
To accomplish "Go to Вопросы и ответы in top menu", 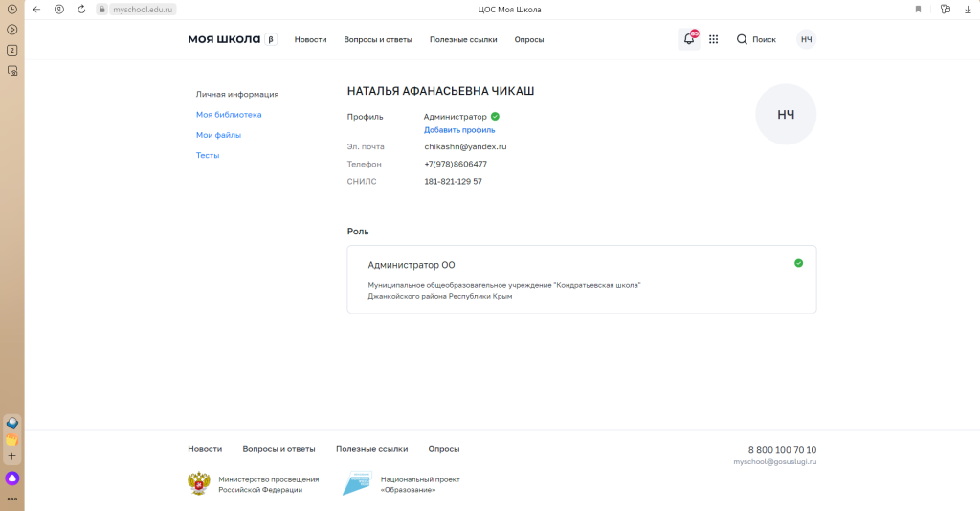I will [x=378, y=40].
